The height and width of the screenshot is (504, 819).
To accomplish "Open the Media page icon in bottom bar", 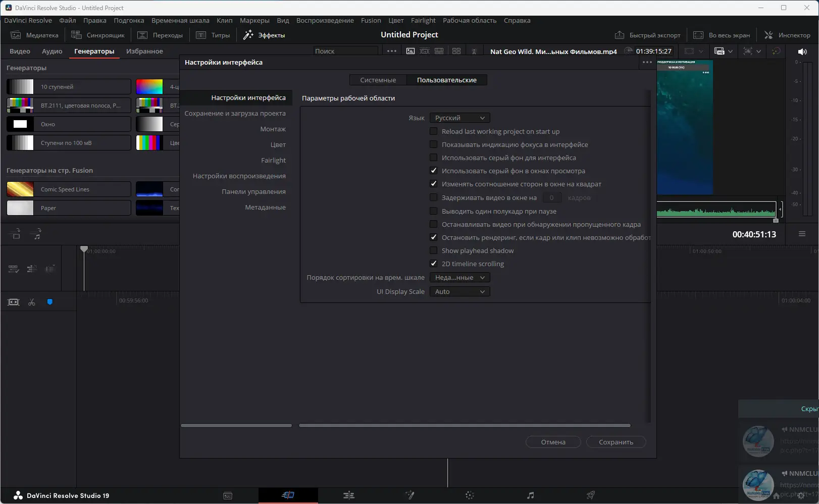I will click(228, 495).
